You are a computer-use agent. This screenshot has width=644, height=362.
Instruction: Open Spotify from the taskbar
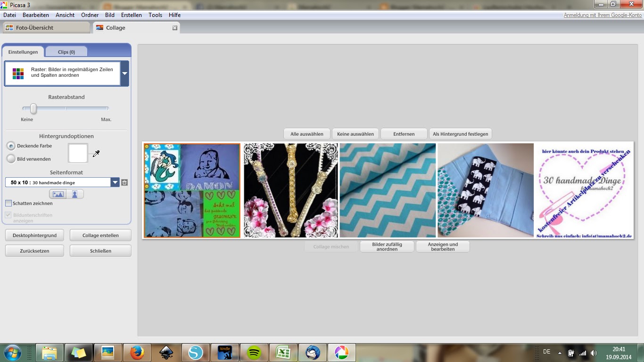[x=254, y=352]
